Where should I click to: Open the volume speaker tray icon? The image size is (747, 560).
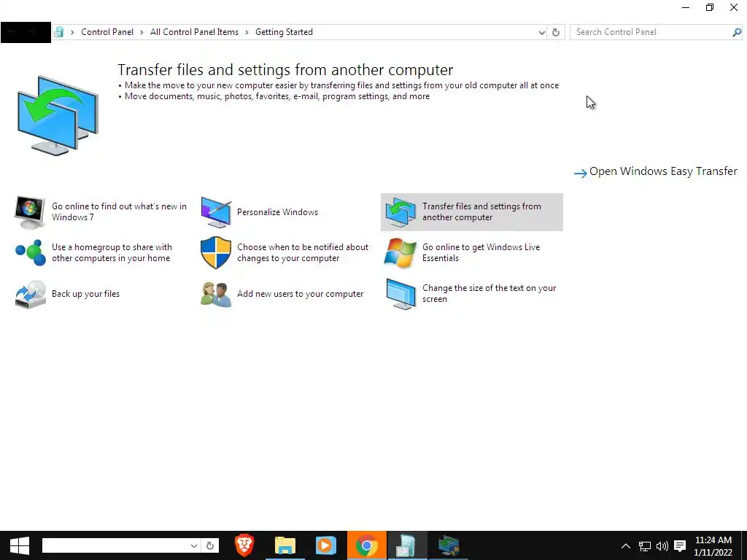tap(662, 546)
